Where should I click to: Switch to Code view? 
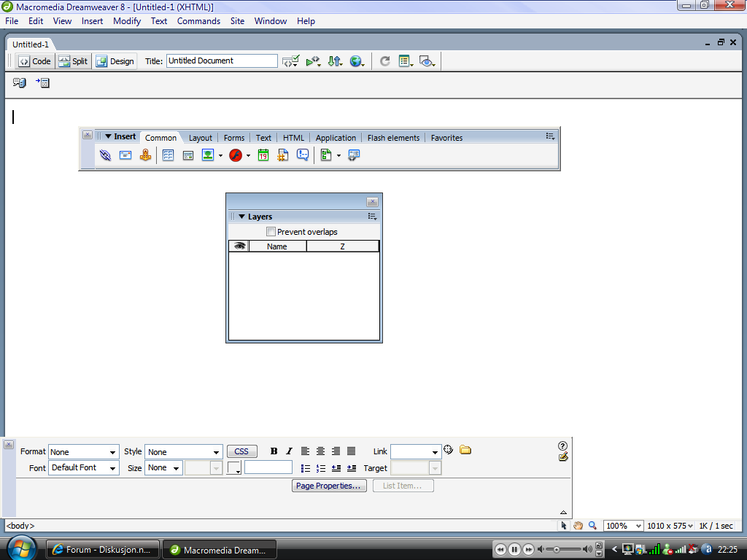coord(35,61)
